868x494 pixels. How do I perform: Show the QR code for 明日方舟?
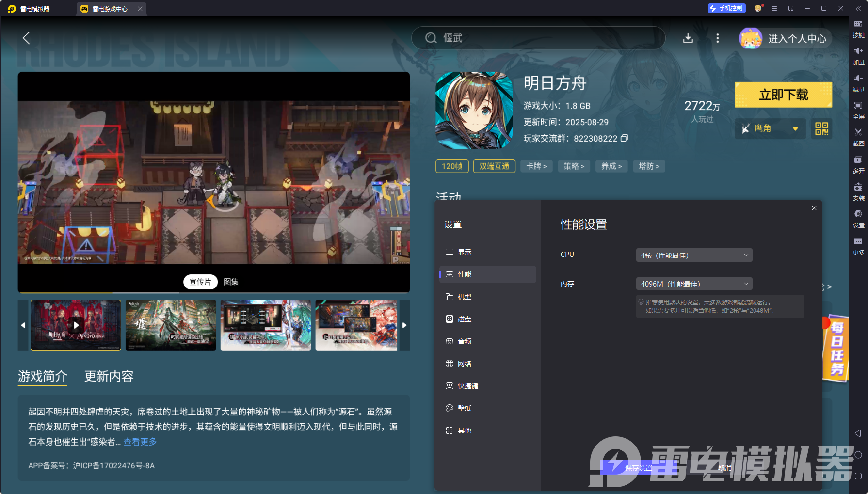click(x=821, y=128)
